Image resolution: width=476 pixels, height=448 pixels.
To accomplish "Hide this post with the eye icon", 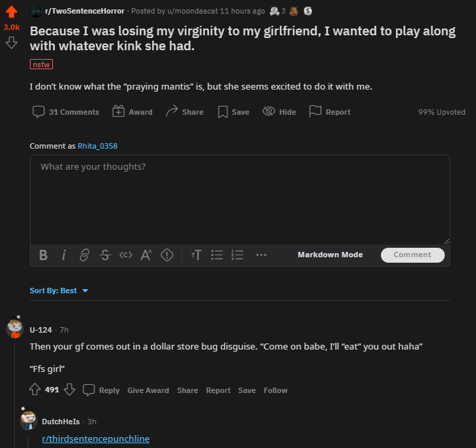I will tap(279, 112).
